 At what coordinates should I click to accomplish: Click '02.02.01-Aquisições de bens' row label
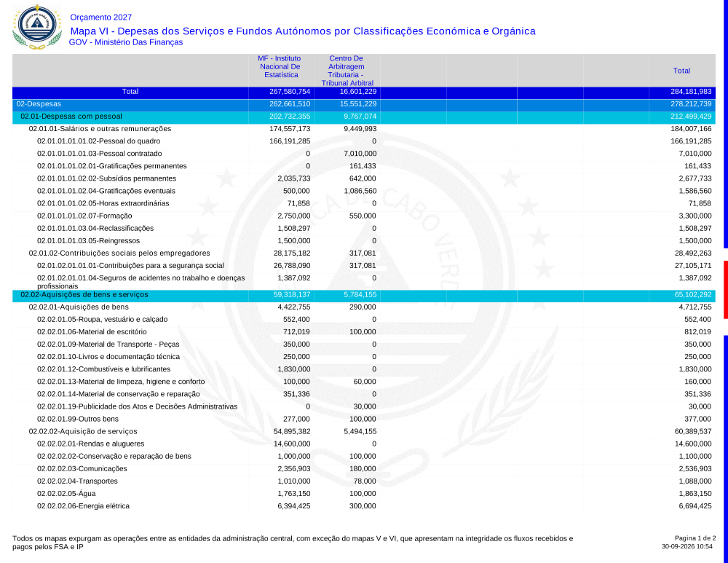79,307
